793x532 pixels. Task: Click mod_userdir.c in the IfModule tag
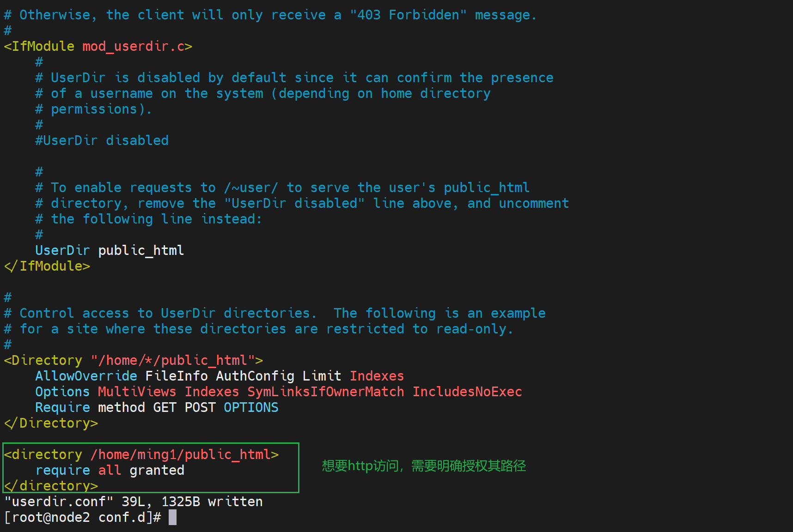click(x=133, y=46)
